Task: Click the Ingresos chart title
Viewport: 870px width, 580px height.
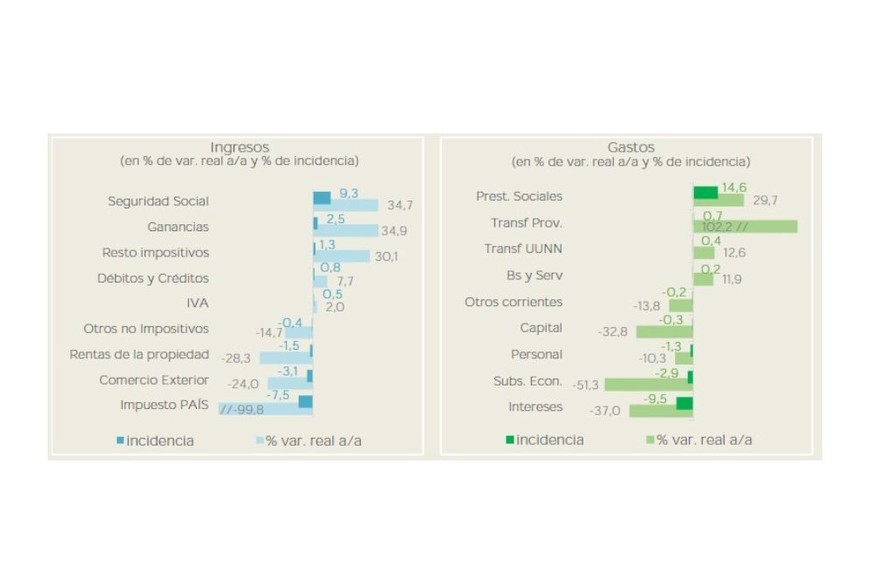Action: [x=239, y=147]
